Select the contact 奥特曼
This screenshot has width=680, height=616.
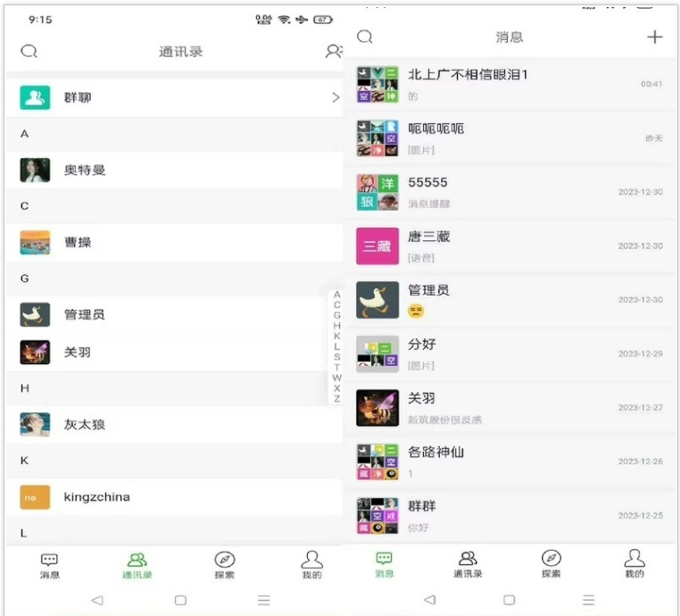[174, 170]
